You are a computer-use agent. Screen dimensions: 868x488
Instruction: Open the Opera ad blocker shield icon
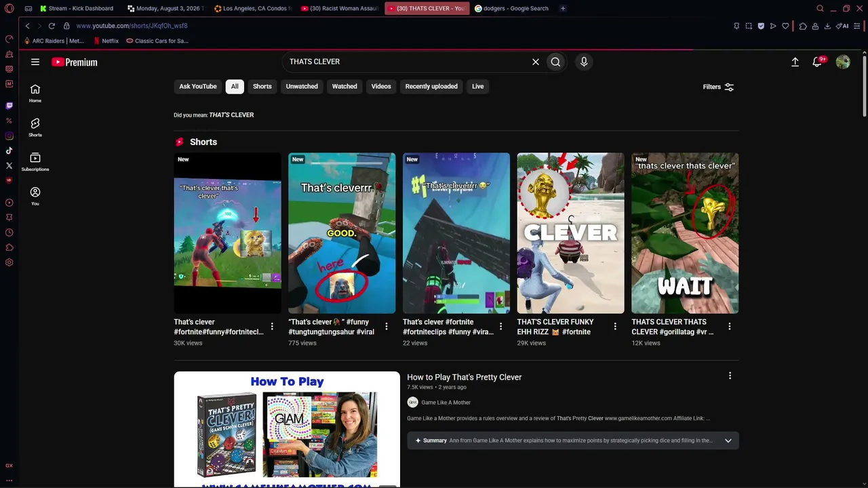pyautogui.click(x=761, y=26)
